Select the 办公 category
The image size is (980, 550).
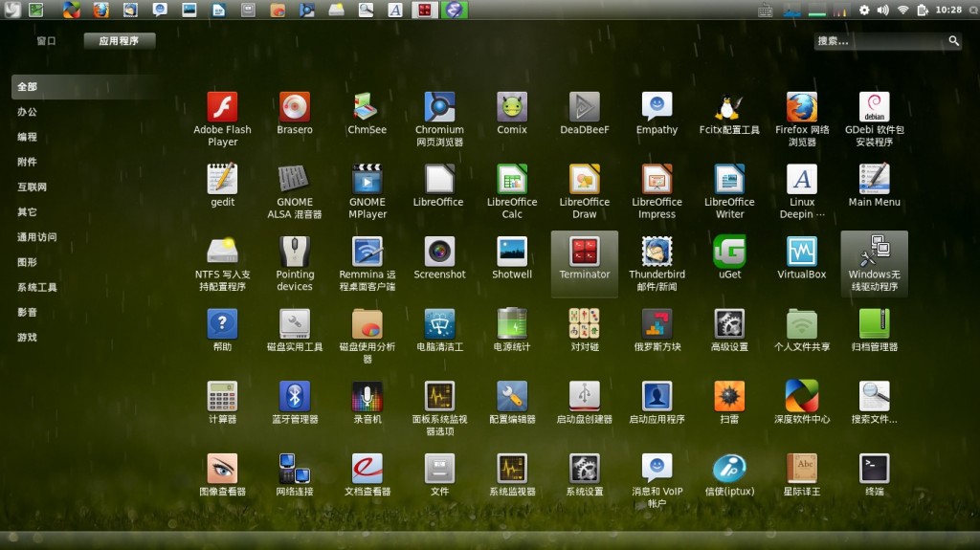(x=27, y=111)
